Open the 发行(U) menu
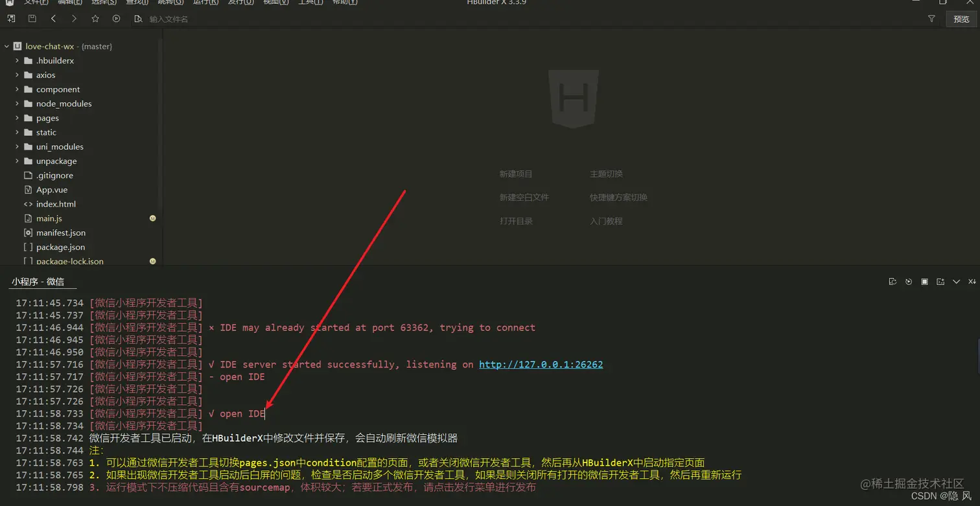 pos(241,2)
